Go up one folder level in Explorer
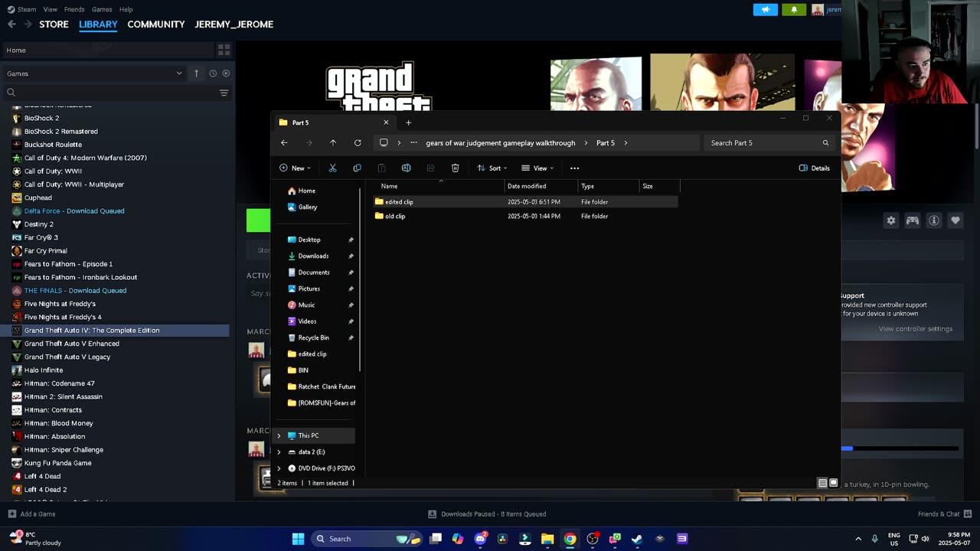Screen dimensions: 980x551 coord(333,142)
